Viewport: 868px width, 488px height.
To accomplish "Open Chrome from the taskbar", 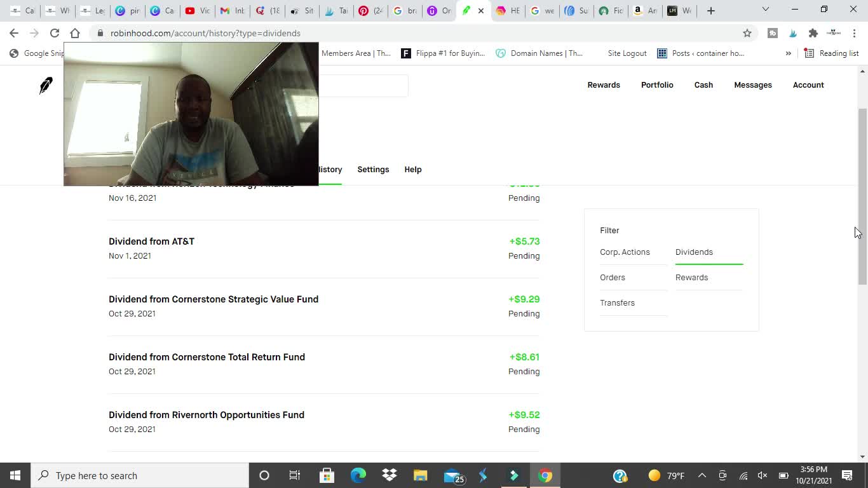I will tap(545, 475).
